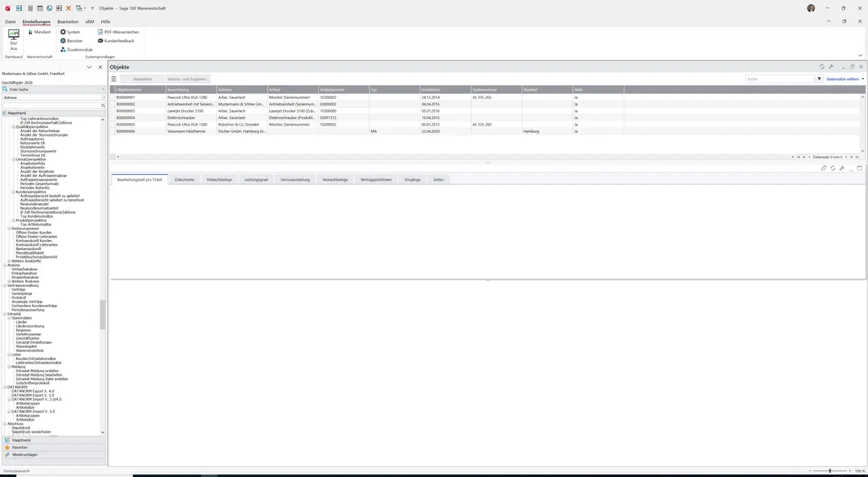868x477 pixels.
Task: Open the Datei menu
Action: [10, 22]
